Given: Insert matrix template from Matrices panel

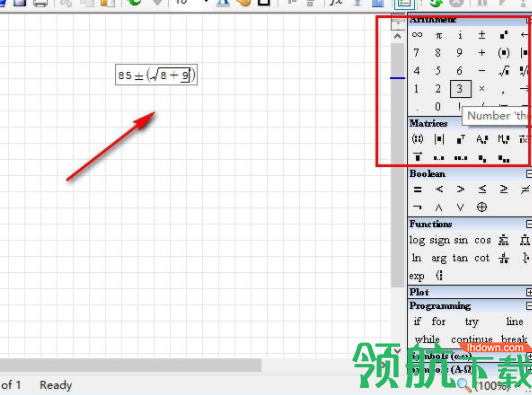Looking at the screenshot, I should click(417, 139).
